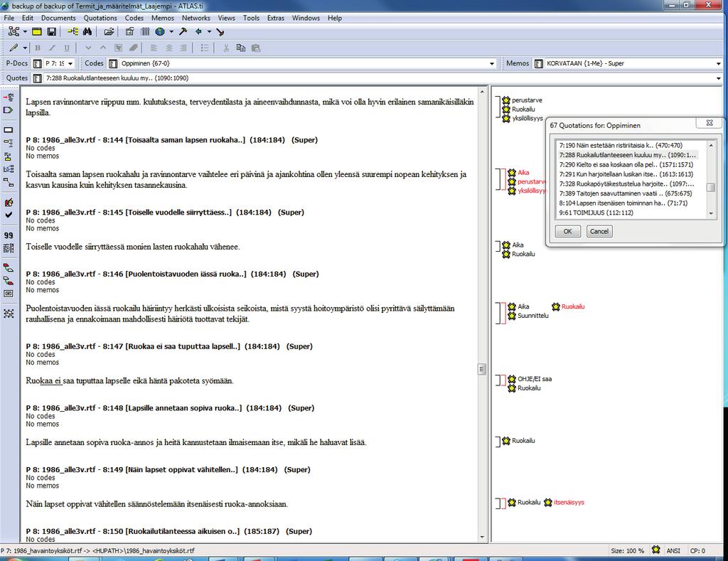Select quotation 7:290 Kielto ei saa koskaan
Viewport: 728px width, 561px height.
point(626,164)
